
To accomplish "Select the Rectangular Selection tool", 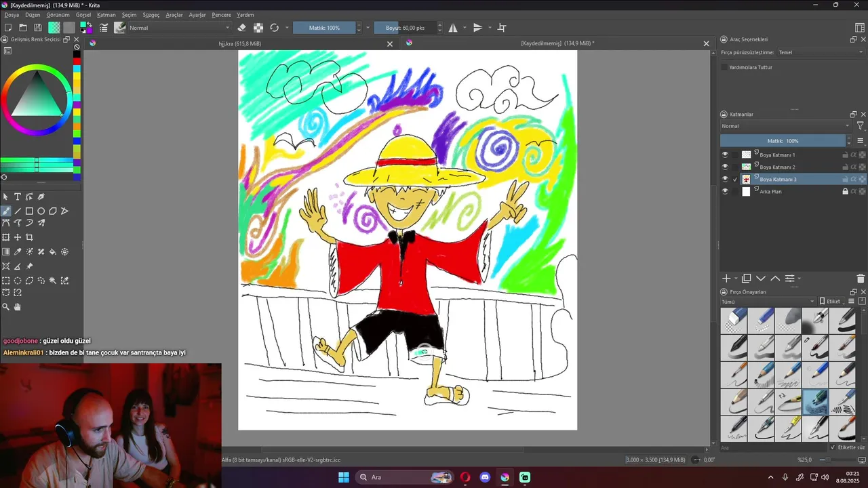I will tap(6, 281).
